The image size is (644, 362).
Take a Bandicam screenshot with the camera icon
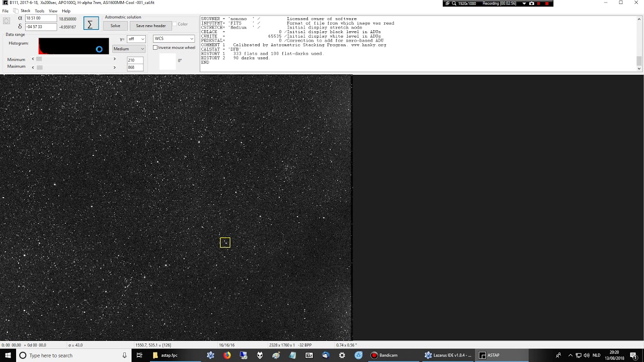click(x=531, y=4)
